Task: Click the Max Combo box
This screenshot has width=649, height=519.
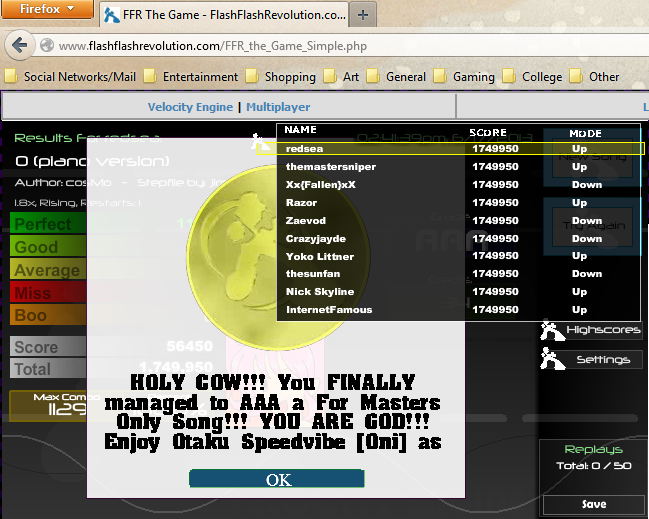Action: [x=48, y=406]
